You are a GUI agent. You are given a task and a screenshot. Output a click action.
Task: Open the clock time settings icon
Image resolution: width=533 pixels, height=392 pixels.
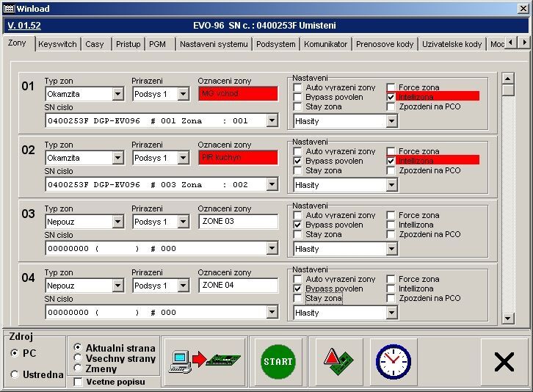tap(394, 361)
